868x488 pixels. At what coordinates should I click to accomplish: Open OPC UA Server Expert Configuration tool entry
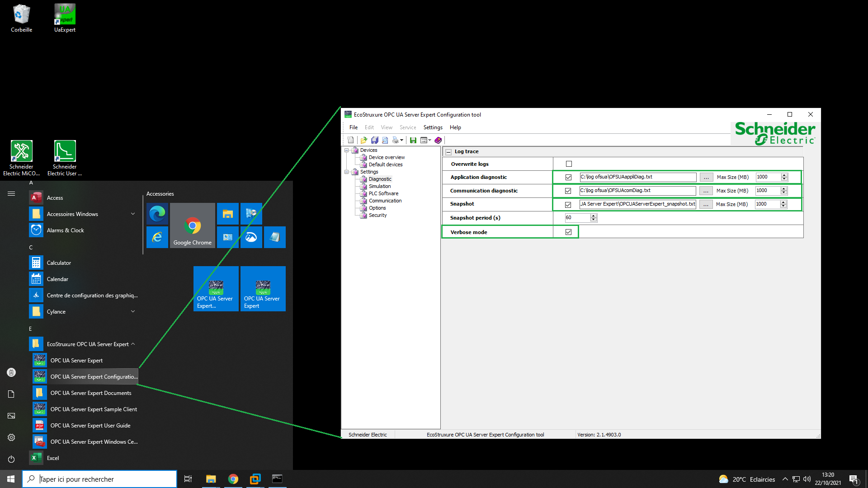85,377
